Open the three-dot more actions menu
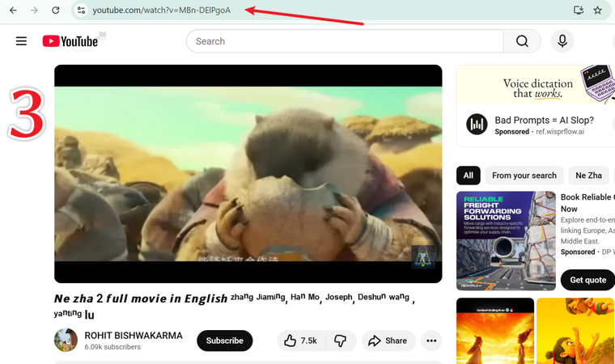Screen dimensions: 615x364 431,341
